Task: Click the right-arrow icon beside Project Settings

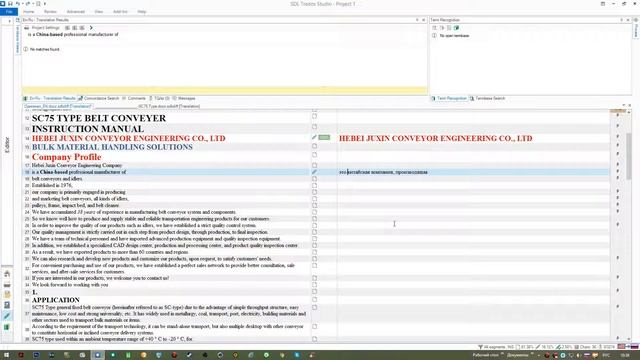Action: [x=91, y=28]
